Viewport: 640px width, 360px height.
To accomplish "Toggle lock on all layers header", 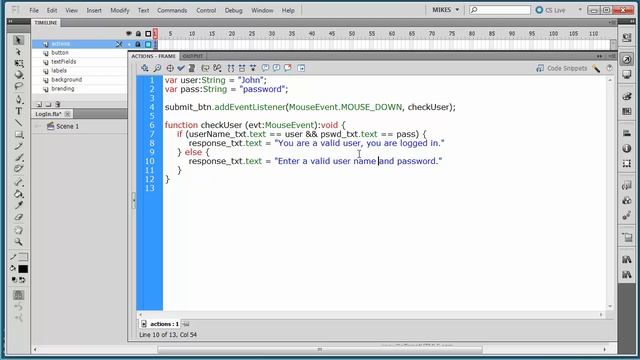I will 138,33.
